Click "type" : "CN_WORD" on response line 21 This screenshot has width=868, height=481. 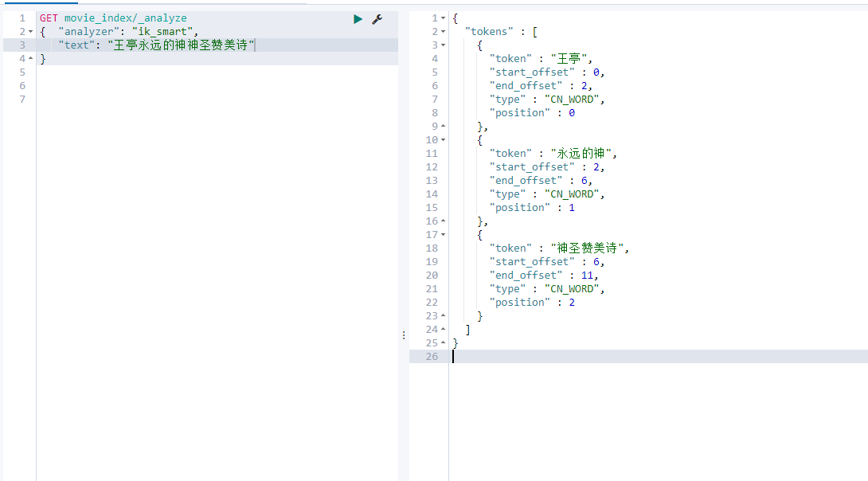tap(546, 288)
